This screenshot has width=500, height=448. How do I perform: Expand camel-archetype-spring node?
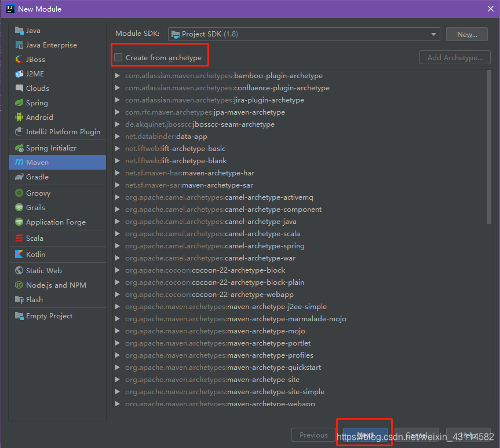(118, 245)
